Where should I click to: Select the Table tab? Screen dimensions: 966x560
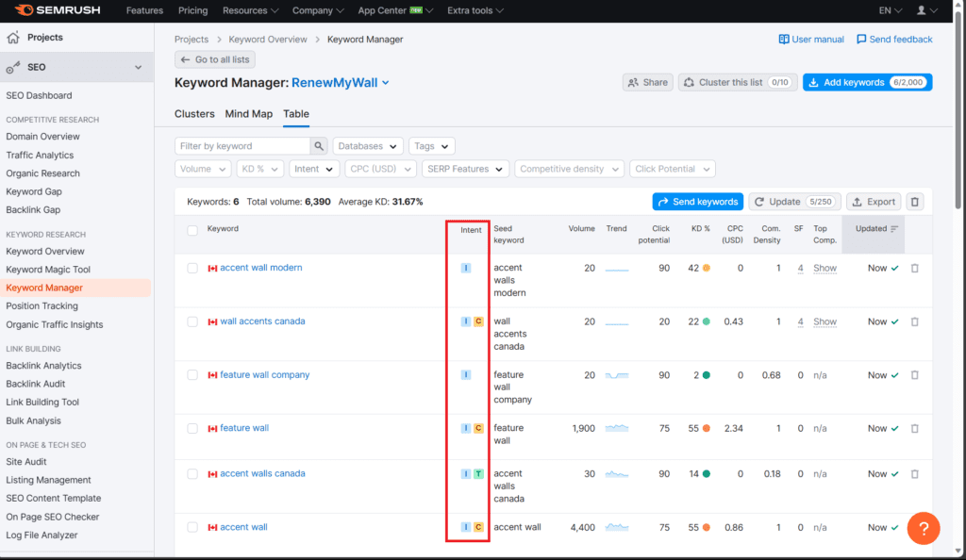(x=296, y=114)
